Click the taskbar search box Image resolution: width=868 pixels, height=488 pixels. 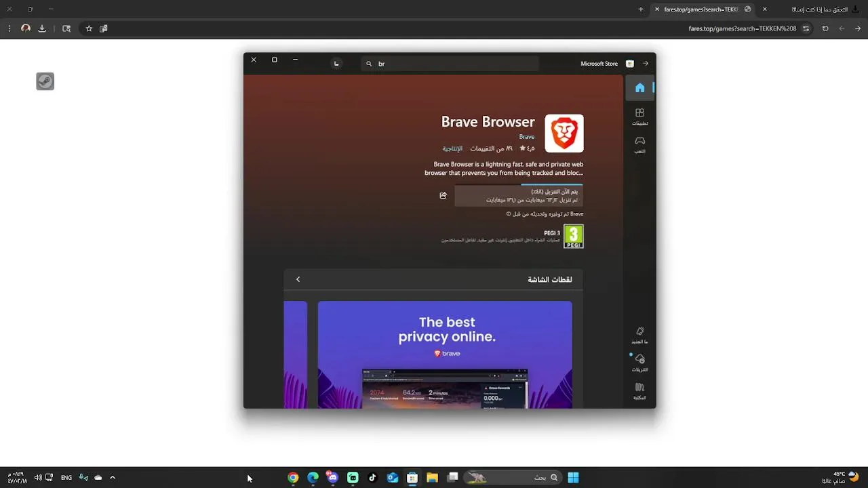(x=513, y=477)
